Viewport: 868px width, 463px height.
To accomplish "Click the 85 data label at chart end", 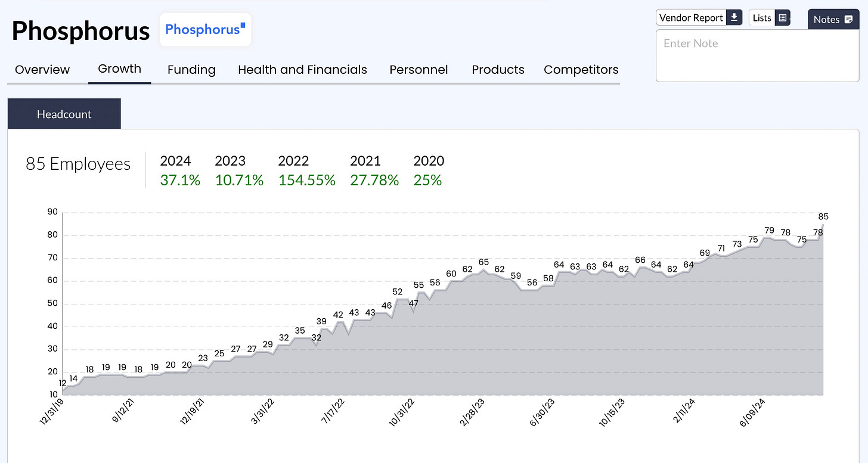I will click(823, 216).
